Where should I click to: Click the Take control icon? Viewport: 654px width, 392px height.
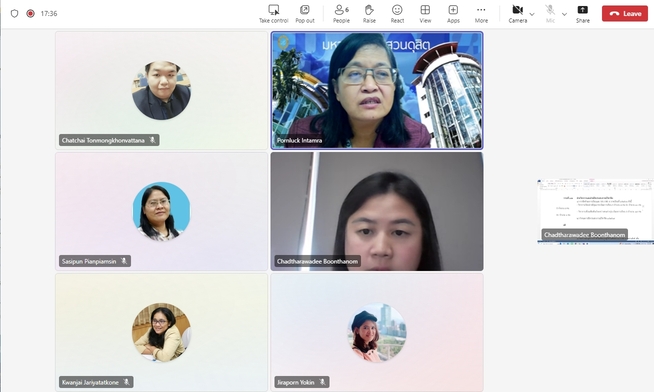coord(274,10)
